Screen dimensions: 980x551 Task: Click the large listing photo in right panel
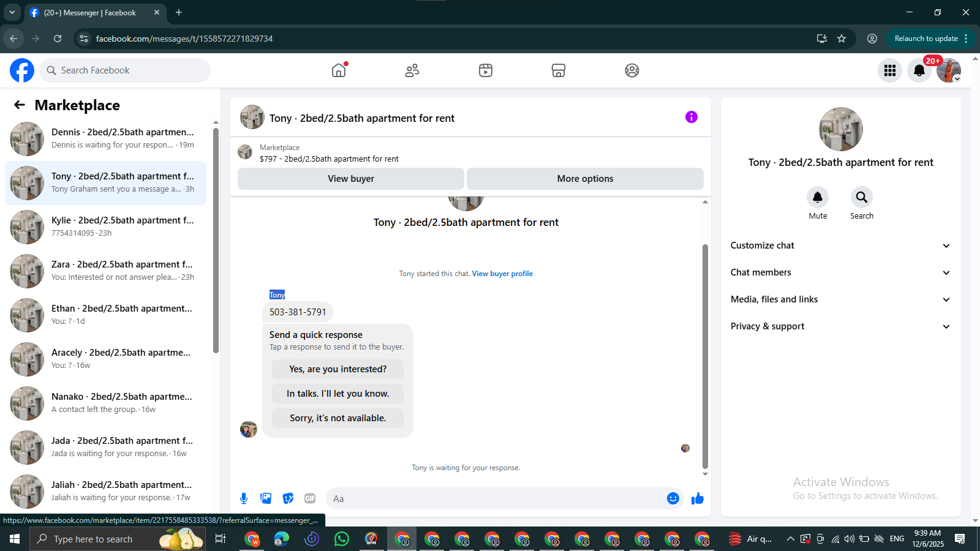click(x=841, y=129)
